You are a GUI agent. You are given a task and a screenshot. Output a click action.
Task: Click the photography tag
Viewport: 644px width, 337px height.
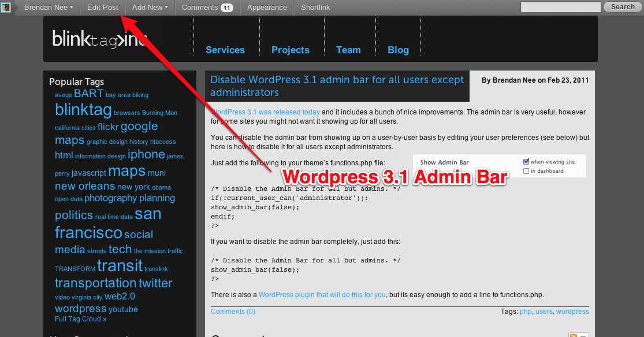[x=110, y=198]
